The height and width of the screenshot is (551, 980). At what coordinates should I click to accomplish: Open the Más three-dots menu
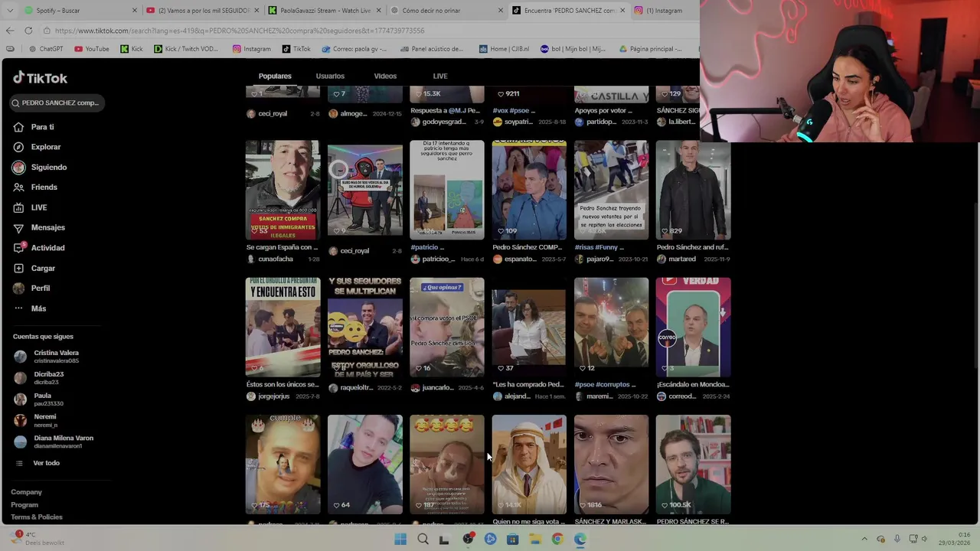coord(18,308)
